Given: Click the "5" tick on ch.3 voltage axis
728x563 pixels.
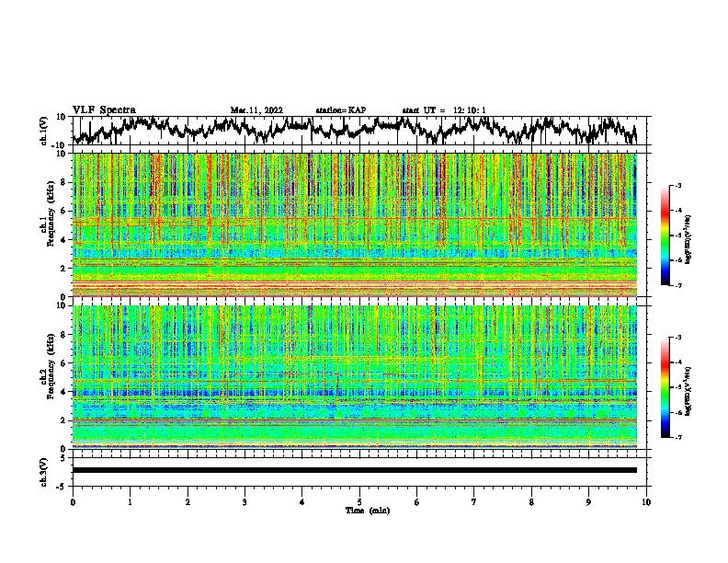Looking at the screenshot, I should [x=63, y=458].
